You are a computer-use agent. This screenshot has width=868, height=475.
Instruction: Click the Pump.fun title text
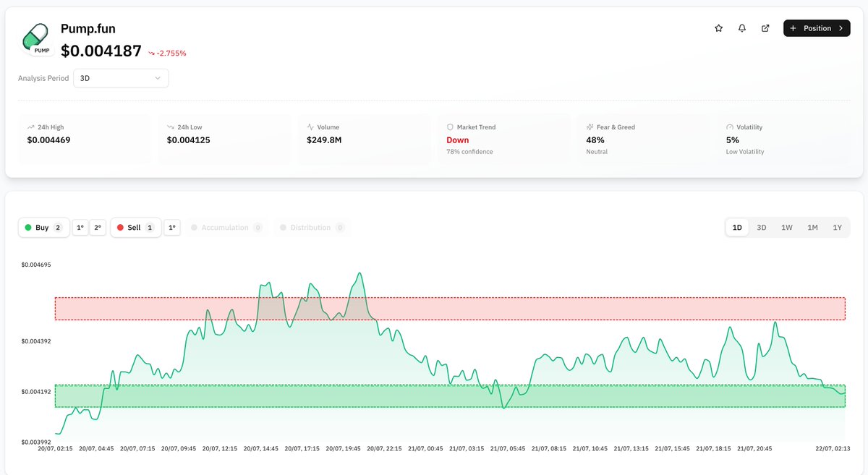point(88,29)
